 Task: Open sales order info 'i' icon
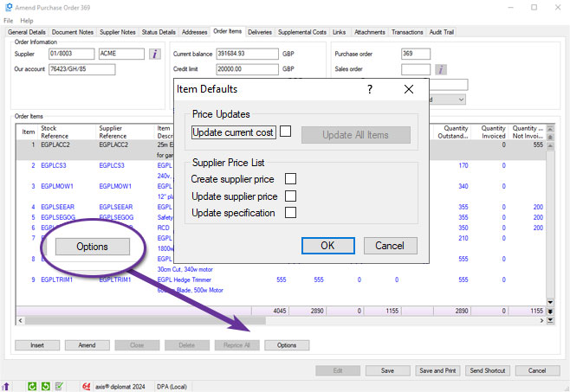point(441,69)
